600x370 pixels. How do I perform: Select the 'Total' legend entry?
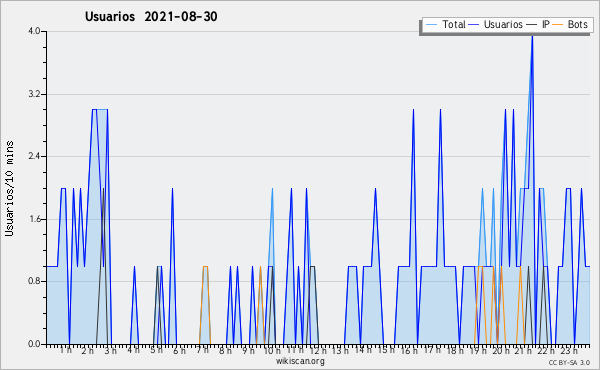[445, 24]
